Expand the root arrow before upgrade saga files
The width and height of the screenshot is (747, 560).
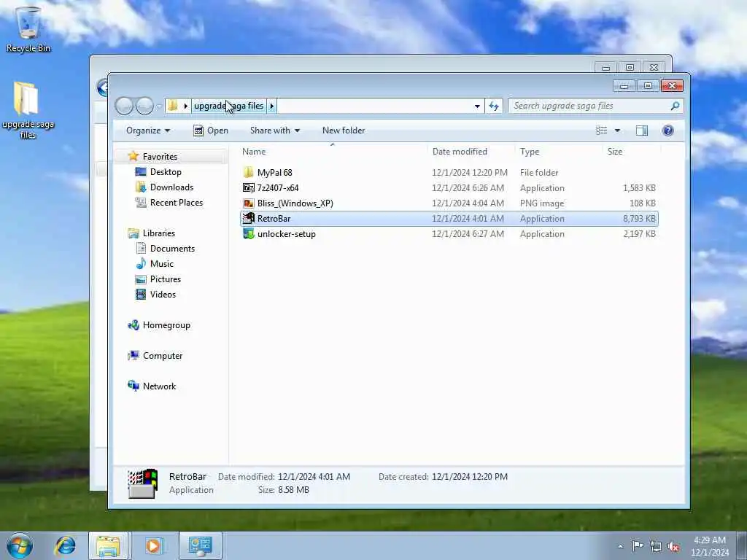coord(186,106)
